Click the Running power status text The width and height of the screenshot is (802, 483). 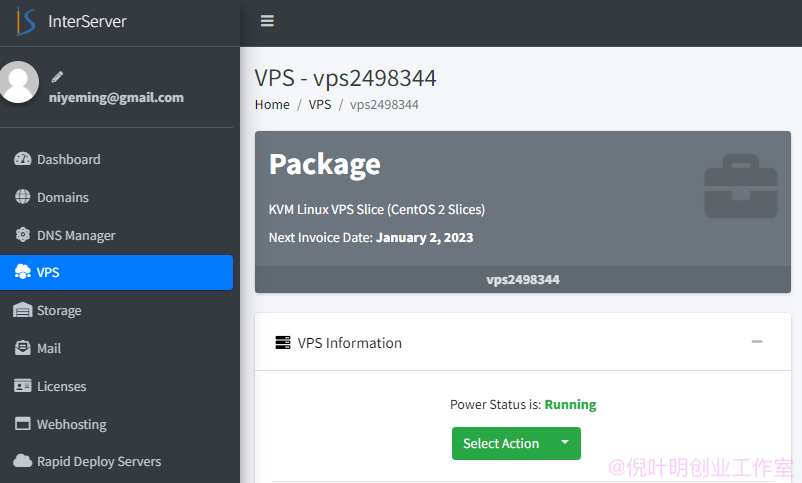point(570,404)
